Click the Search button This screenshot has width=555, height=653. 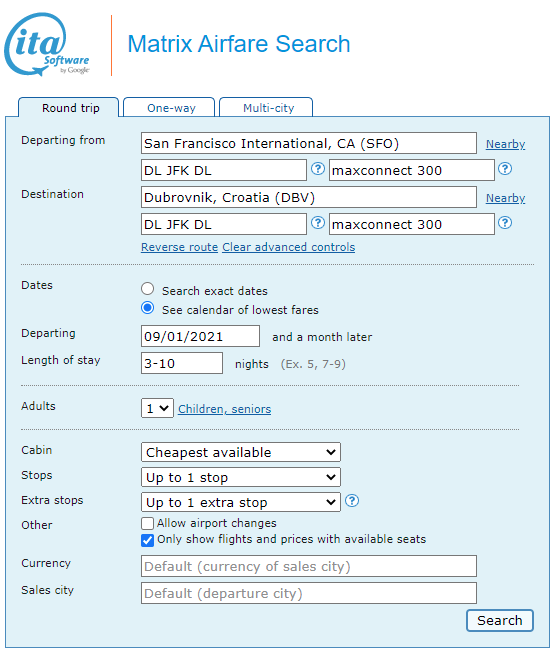tap(500, 621)
